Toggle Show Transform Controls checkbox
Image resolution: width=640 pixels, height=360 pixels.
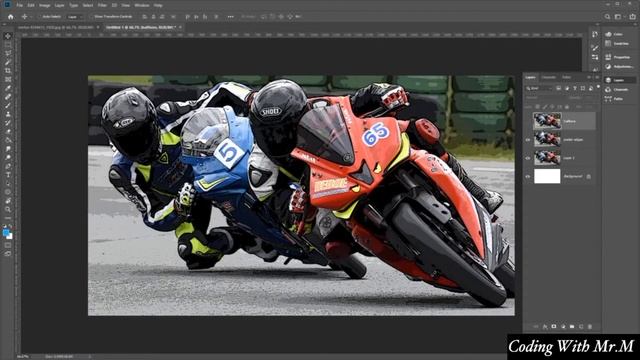91,17
